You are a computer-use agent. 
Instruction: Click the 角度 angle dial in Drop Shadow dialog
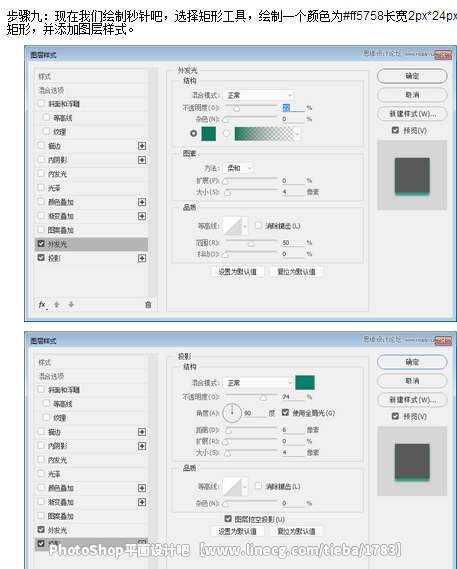[x=232, y=413]
